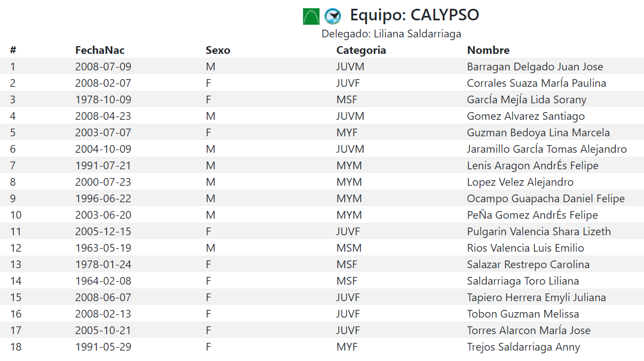Click the 'Nombre' column header
This screenshot has height=361, width=644.
tap(488, 51)
